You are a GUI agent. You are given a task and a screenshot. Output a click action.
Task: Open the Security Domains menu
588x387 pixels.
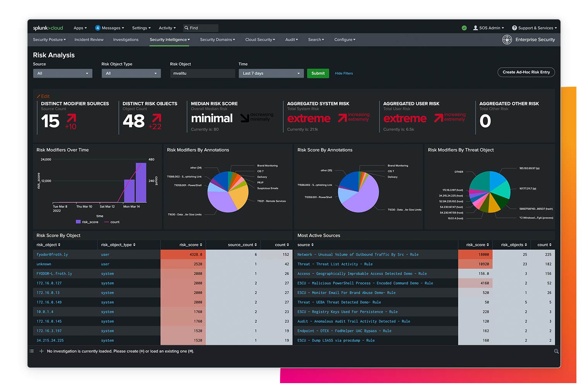coord(217,39)
